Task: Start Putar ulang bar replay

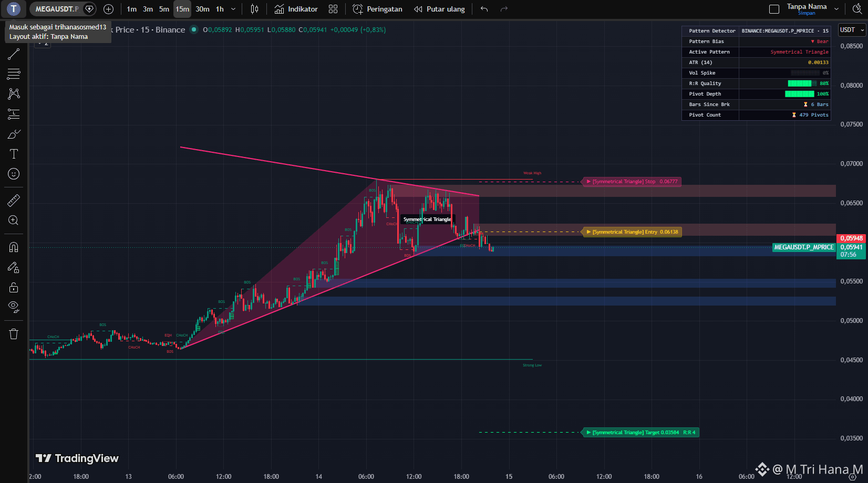Action: 439,9
